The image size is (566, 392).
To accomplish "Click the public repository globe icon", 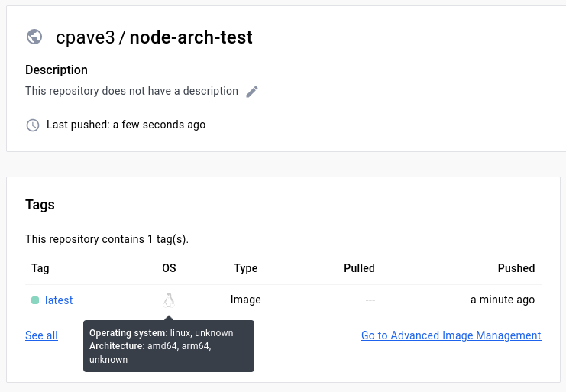I will [34, 37].
